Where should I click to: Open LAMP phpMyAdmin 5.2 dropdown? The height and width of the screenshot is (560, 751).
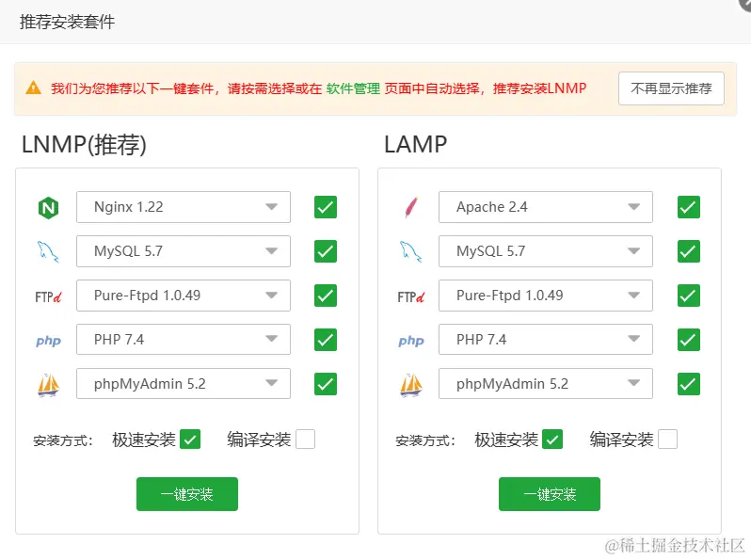[x=546, y=384]
